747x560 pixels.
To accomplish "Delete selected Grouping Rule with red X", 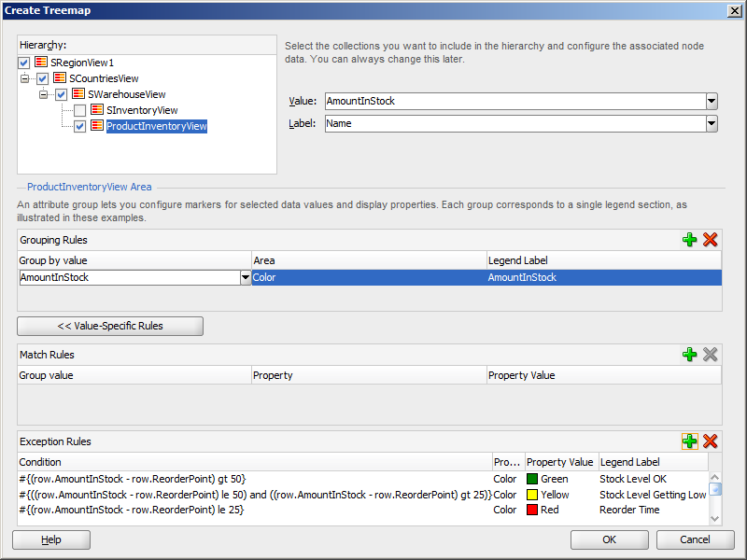I will [x=710, y=240].
